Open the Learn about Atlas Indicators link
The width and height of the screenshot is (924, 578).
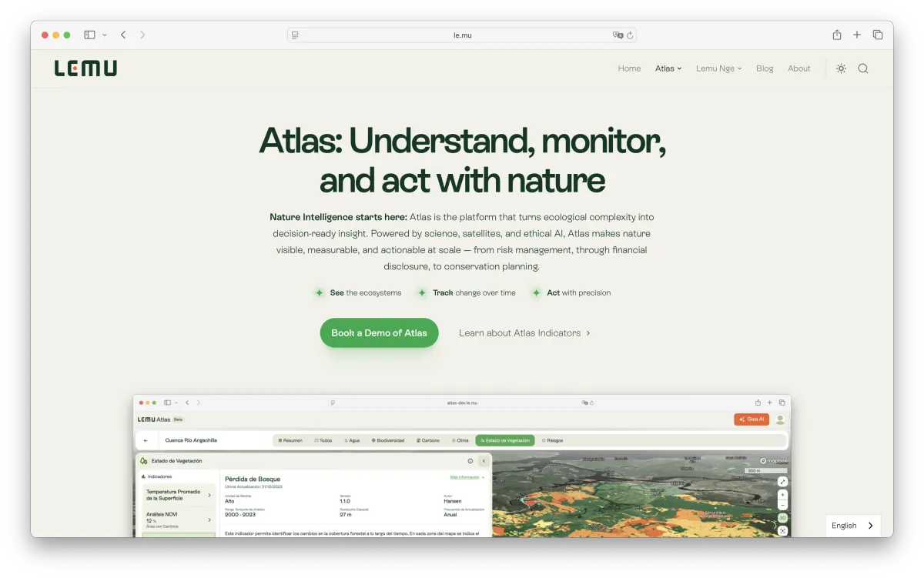pyautogui.click(x=524, y=332)
